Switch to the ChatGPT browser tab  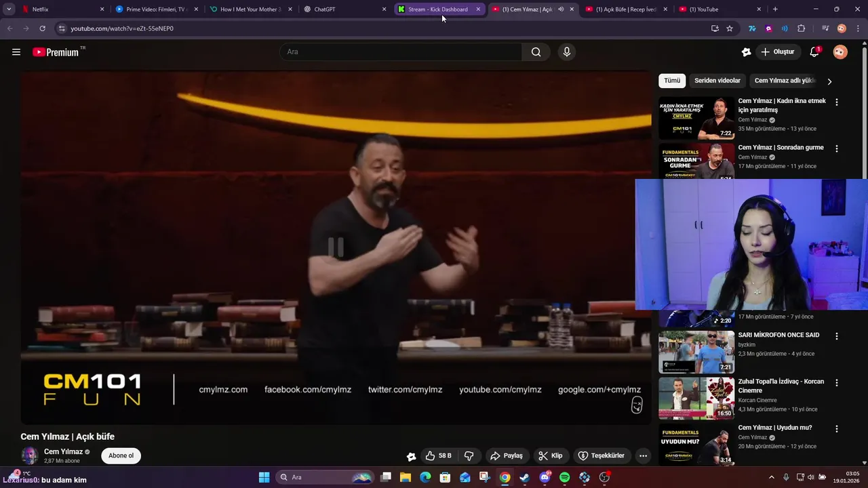(x=344, y=9)
